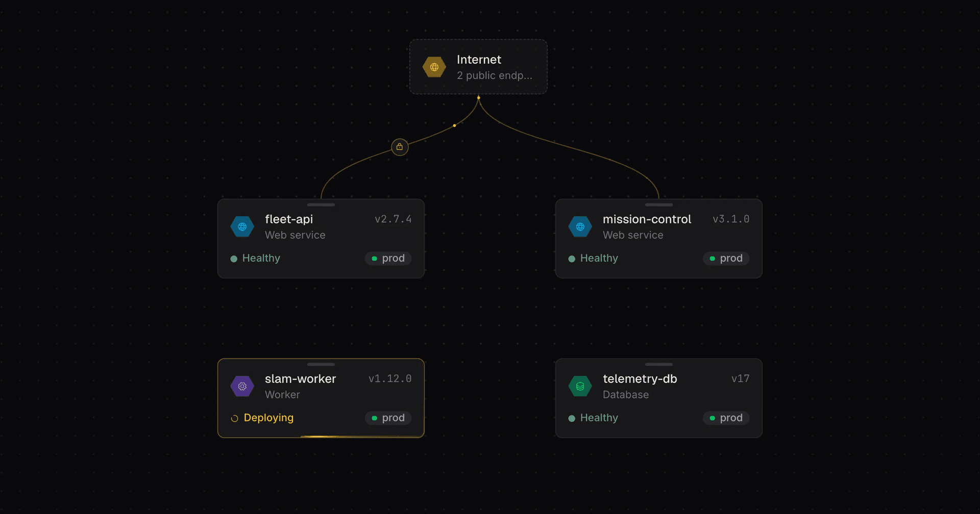Click the telemetry-db node top handle
Screen dimensions: 980x514
pos(659,364)
